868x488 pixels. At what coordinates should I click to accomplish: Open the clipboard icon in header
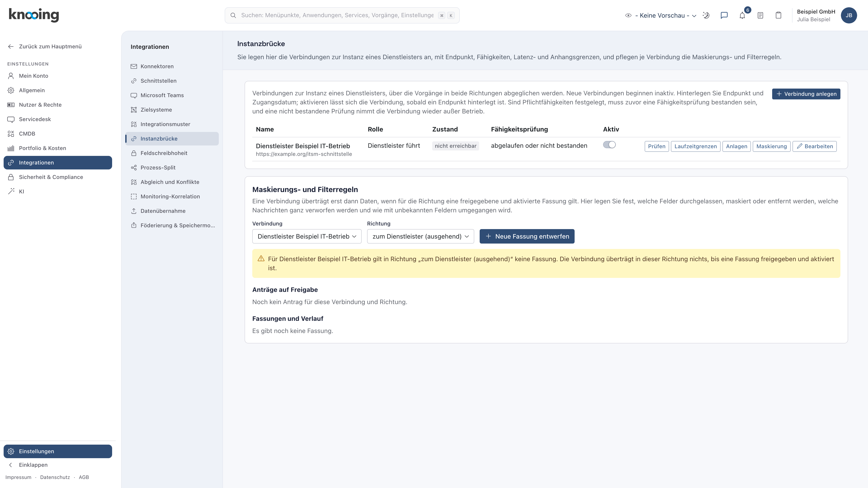pos(778,16)
